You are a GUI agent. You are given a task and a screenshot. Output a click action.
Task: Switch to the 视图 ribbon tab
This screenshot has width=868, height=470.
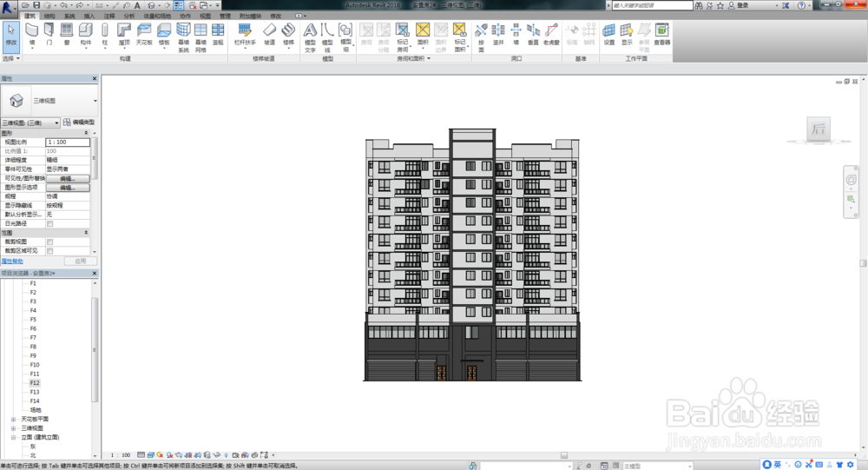tap(205, 17)
